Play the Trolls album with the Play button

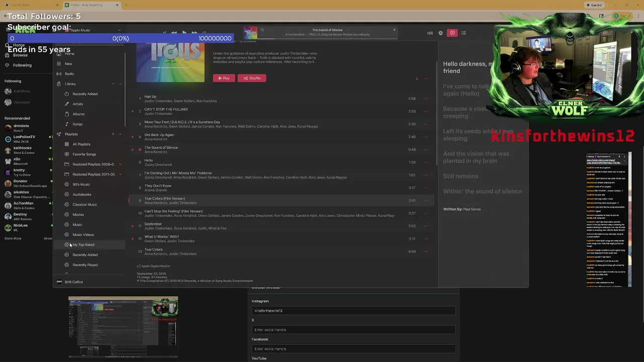tap(224, 78)
